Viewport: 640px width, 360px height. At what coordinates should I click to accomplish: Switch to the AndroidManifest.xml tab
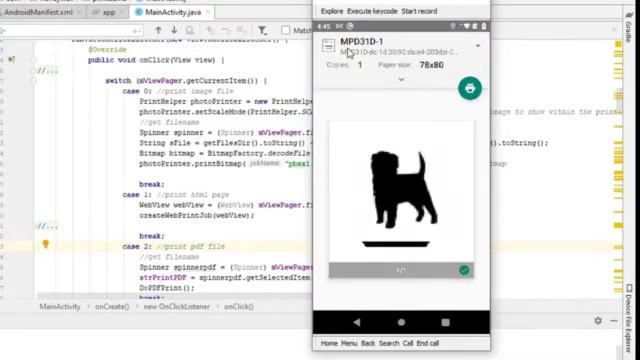tap(38, 12)
